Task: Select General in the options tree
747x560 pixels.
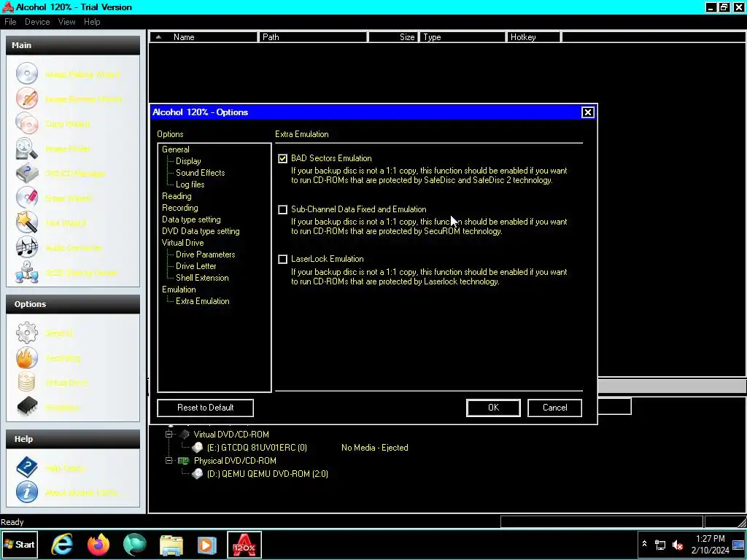Action: coord(175,149)
